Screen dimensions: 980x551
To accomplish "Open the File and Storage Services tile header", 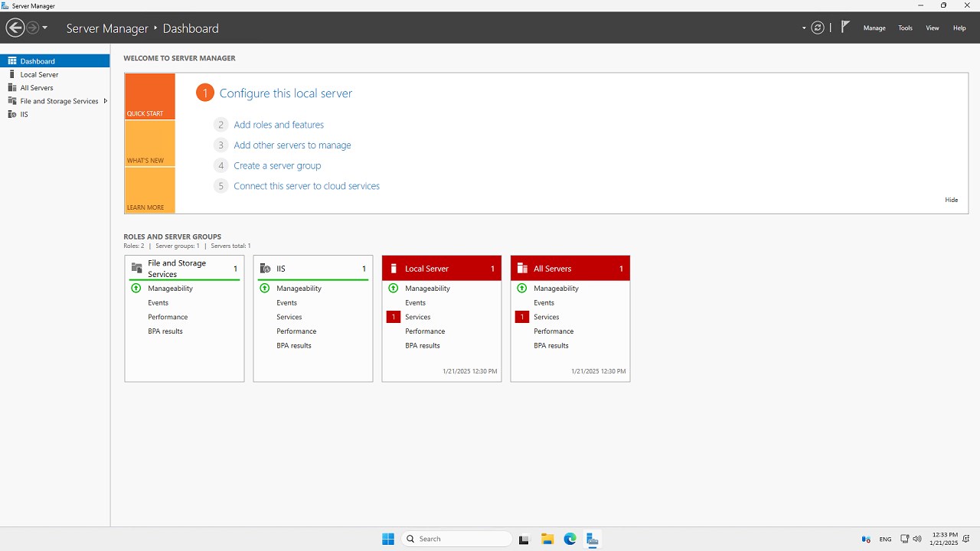I will (185, 269).
